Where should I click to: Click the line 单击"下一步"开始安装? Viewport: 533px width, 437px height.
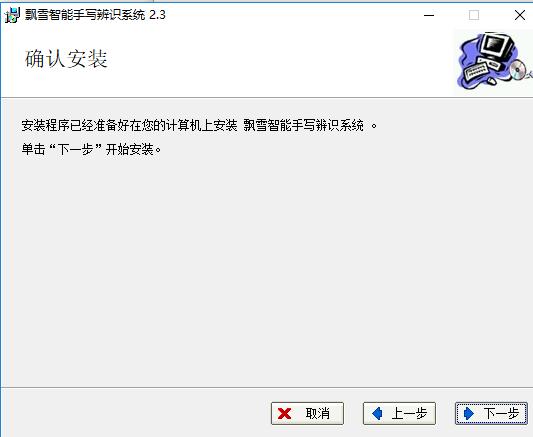[91, 149]
